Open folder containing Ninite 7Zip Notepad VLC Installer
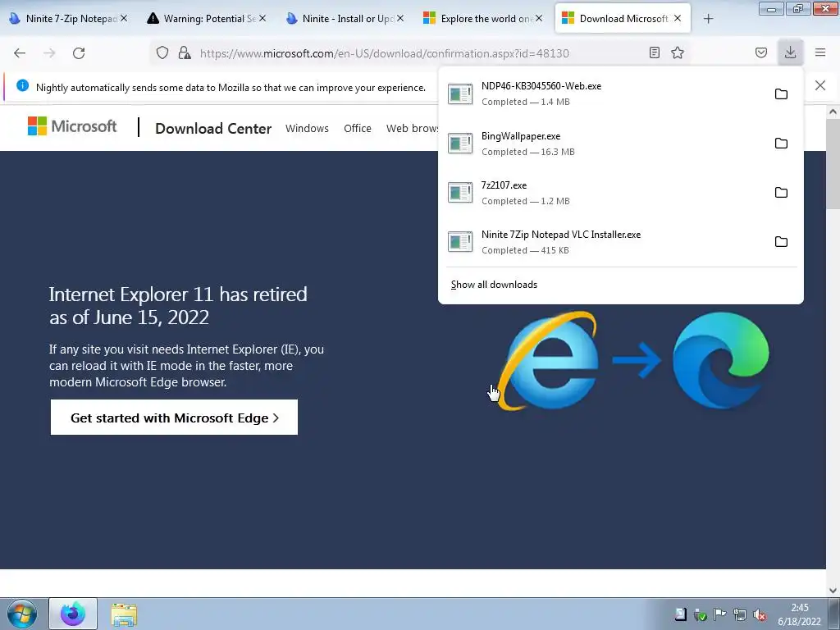Viewport: 840px width, 630px height. click(781, 242)
